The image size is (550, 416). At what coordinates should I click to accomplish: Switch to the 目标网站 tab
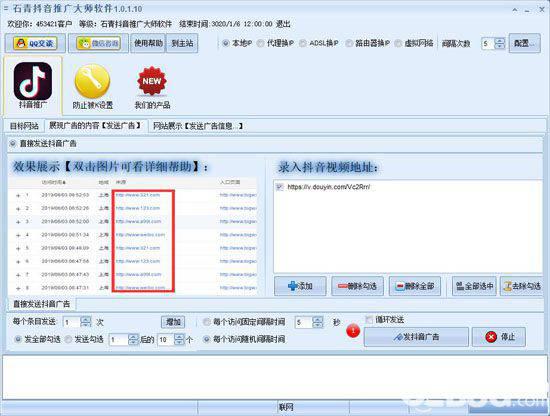(x=24, y=126)
